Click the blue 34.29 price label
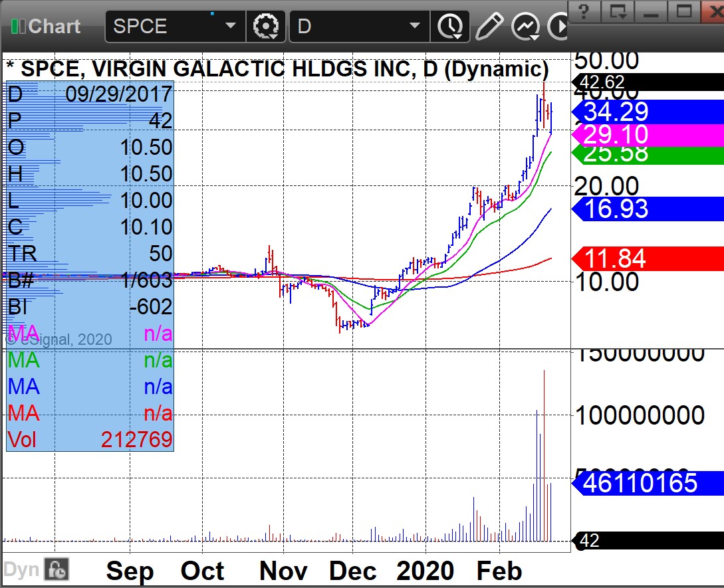The width and height of the screenshot is (724, 588). 648,111
